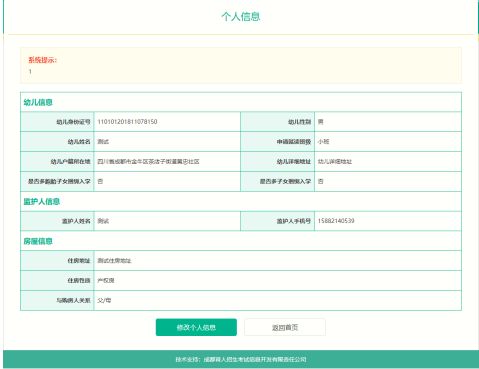Select the 幼儿姓名 label cell

(57, 142)
